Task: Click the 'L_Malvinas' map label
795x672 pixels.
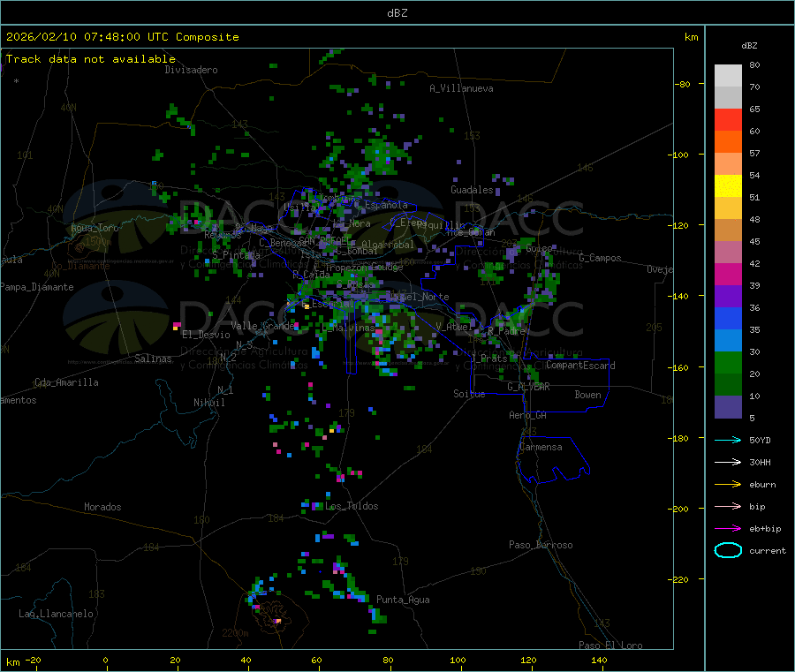Action: click(349, 328)
